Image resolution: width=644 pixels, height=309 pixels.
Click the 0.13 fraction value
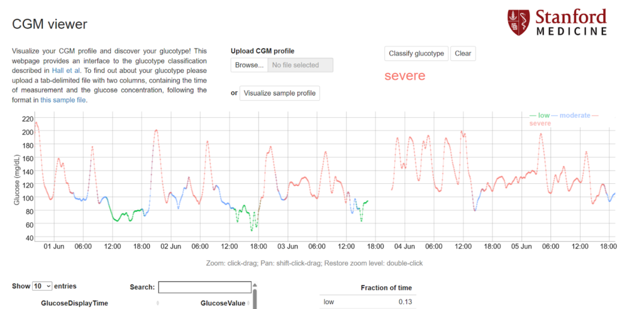(406, 302)
